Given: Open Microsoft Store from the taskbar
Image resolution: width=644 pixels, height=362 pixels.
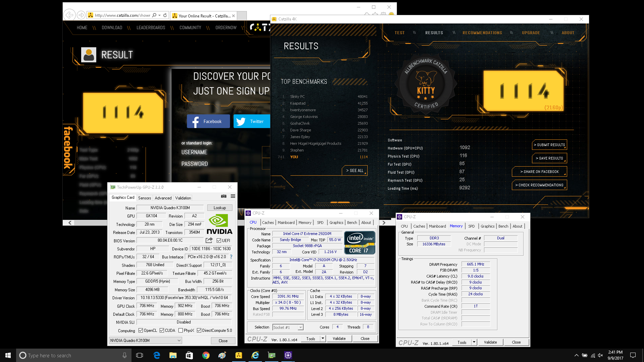Looking at the screenshot, I should 190,355.
